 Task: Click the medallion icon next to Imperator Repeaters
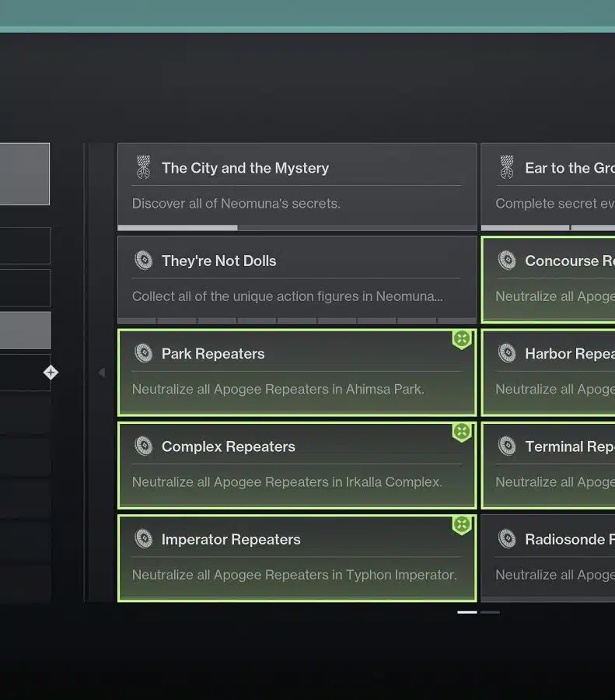(x=144, y=539)
